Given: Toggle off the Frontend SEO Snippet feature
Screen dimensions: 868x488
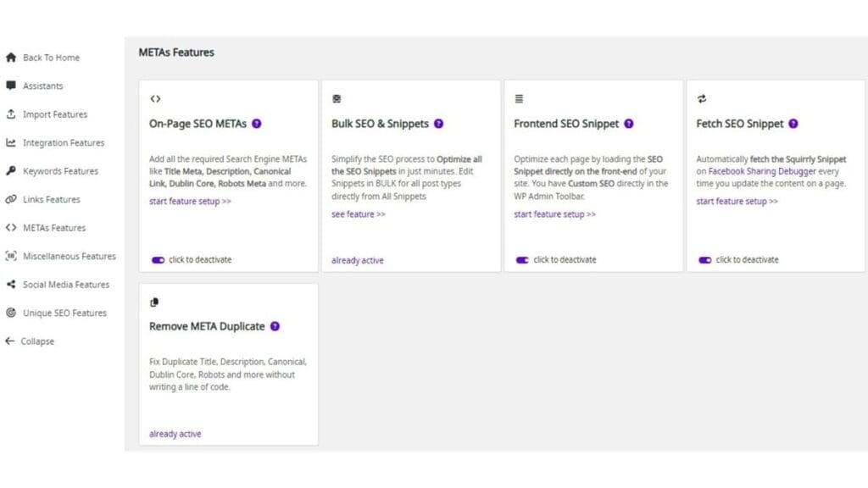Looking at the screenshot, I should click(x=523, y=260).
